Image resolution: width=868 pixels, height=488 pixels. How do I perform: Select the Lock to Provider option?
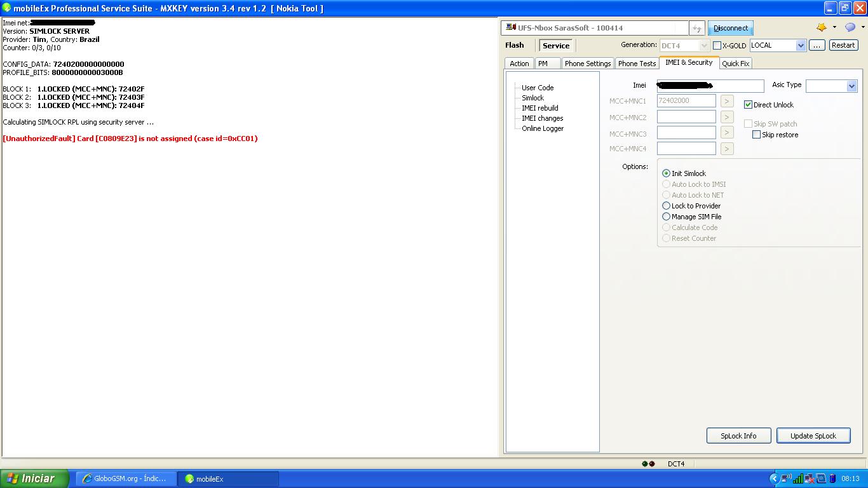point(666,206)
